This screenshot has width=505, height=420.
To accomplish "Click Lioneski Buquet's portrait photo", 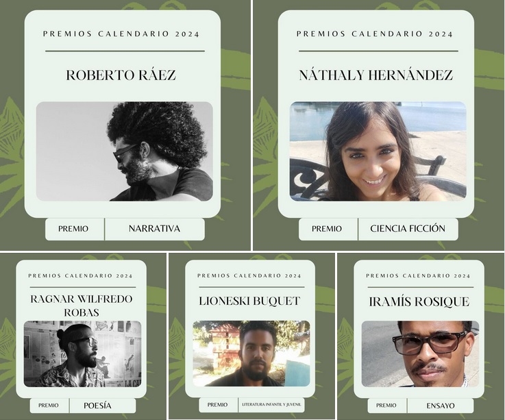I will [251, 354].
